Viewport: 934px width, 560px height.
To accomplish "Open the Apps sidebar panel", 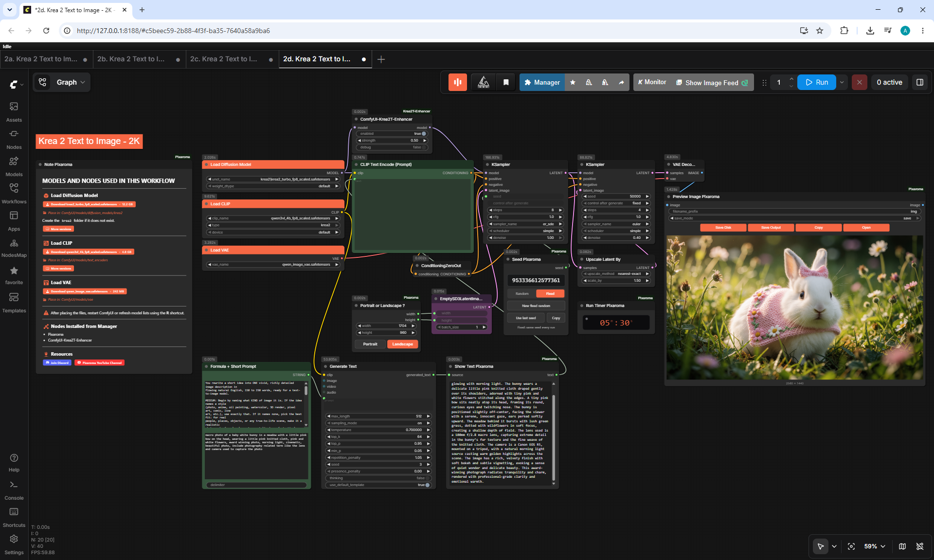I will click(x=14, y=221).
